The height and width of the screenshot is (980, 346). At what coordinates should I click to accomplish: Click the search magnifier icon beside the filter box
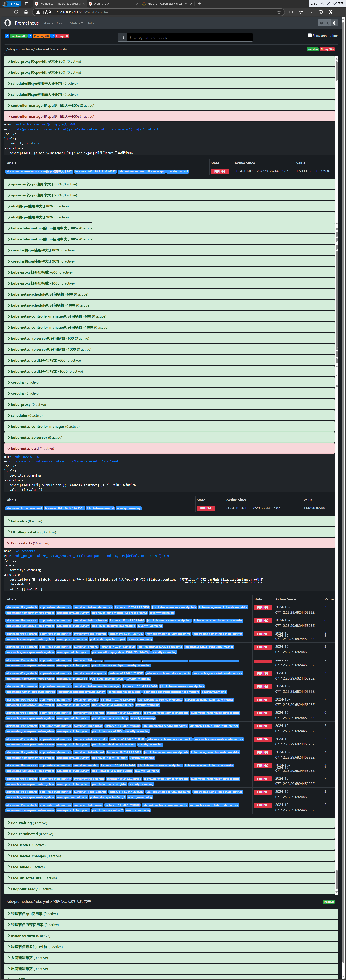122,37
